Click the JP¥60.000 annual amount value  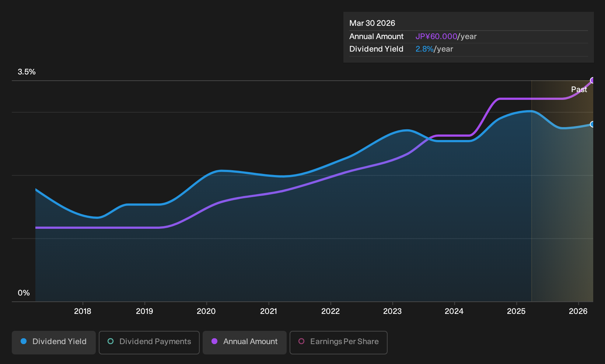click(436, 36)
